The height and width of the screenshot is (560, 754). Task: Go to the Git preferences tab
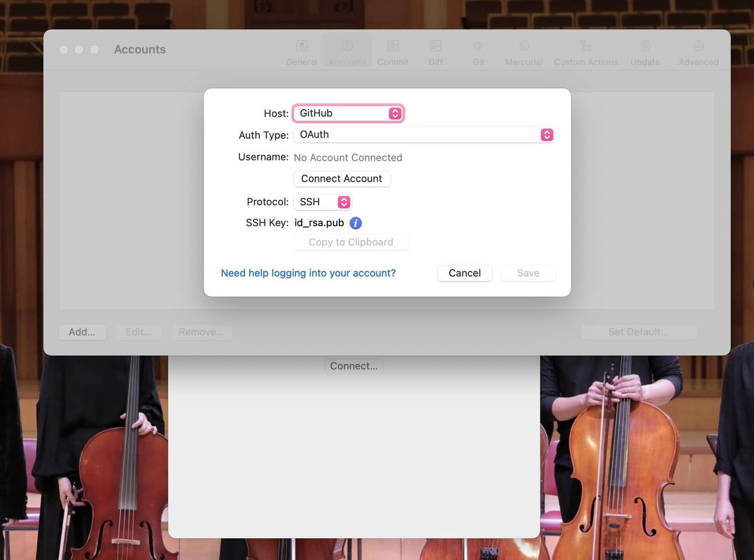tap(478, 52)
